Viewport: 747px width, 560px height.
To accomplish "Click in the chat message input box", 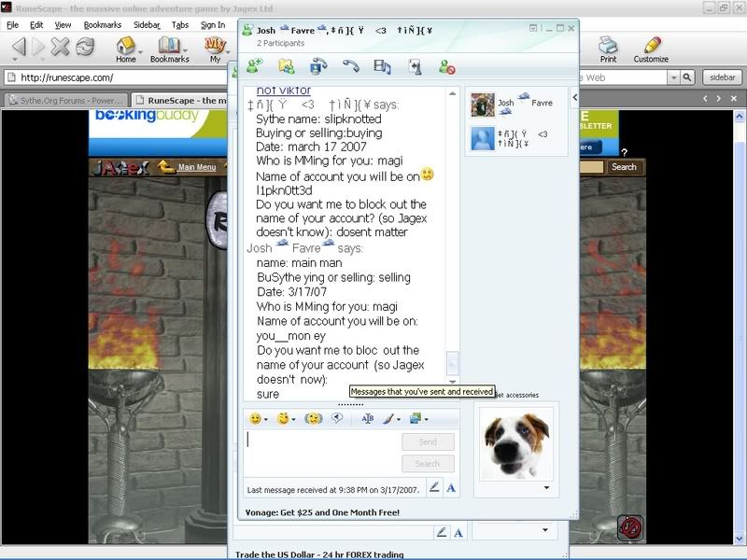I will coord(322,453).
